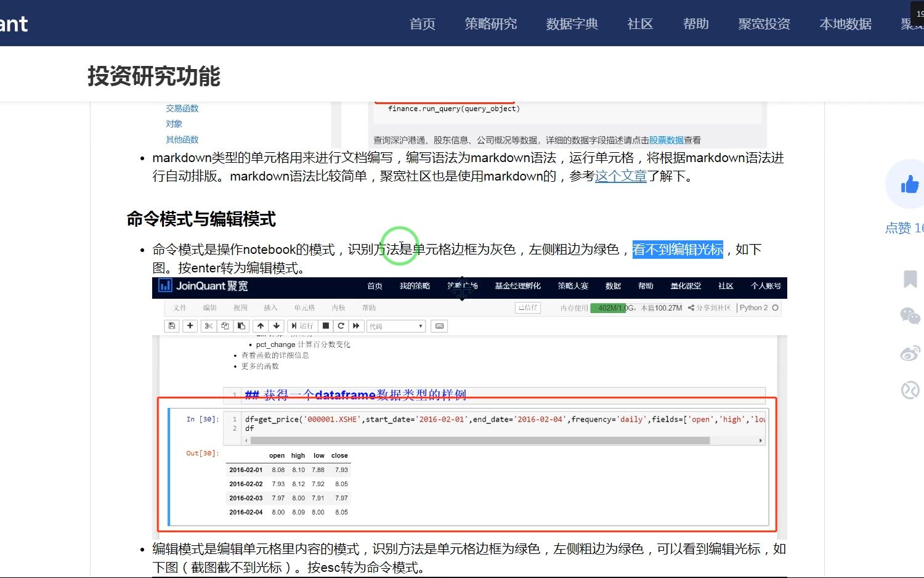Click the round share icon below Weibo
Image resolution: width=924 pixels, height=578 pixels.
click(910, 390)
